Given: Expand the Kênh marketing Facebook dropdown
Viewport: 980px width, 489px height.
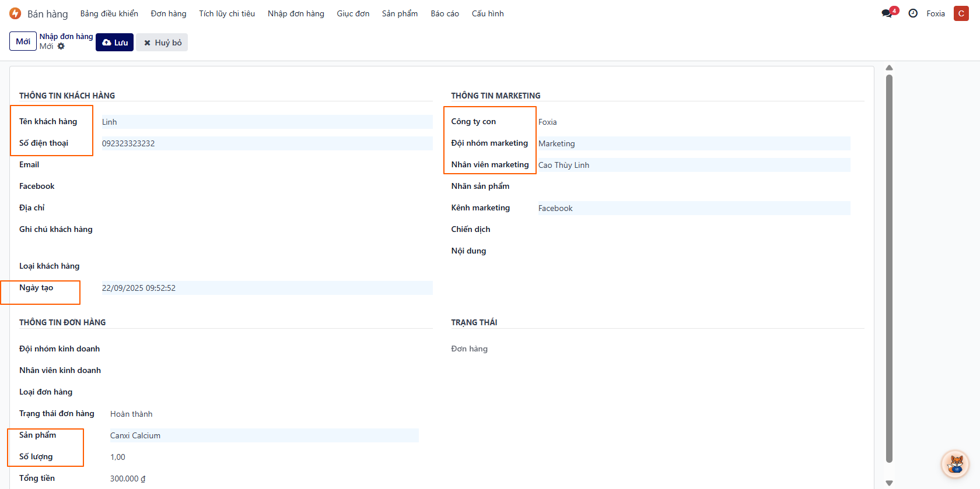Looking at the screenshot, I should tap(693, 208).
